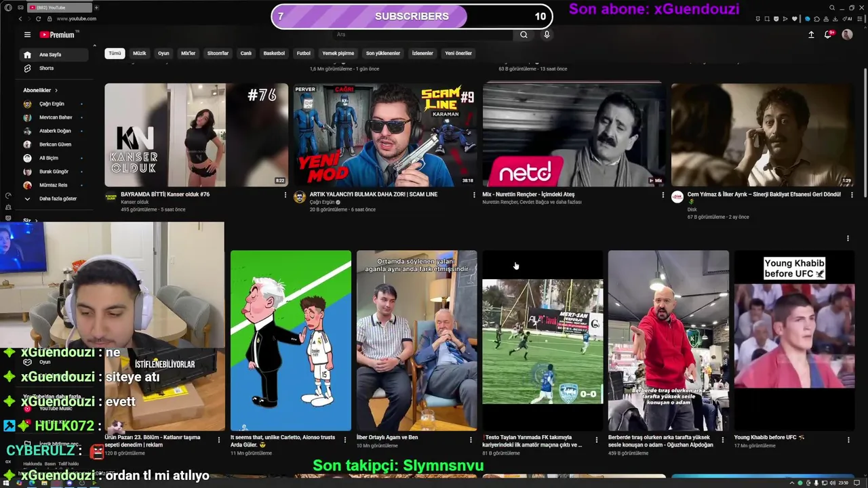Select the İzlenenler filter chip

(x=422, y=53)
